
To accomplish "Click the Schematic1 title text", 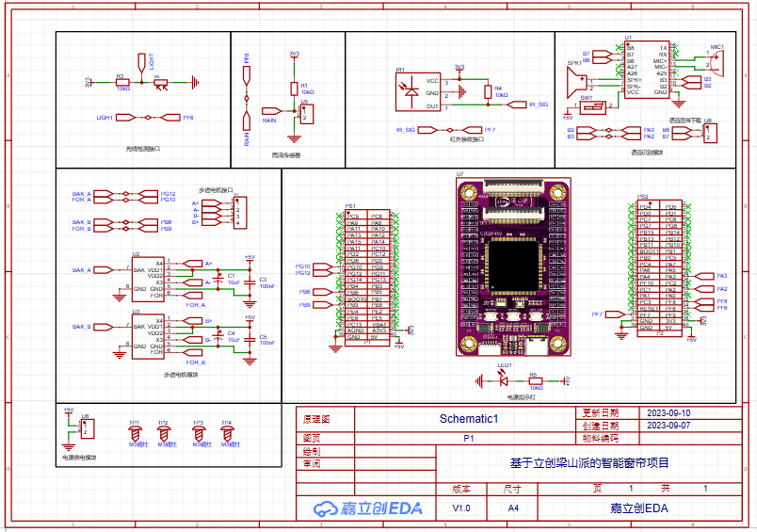I will click(x=468, y=419).
